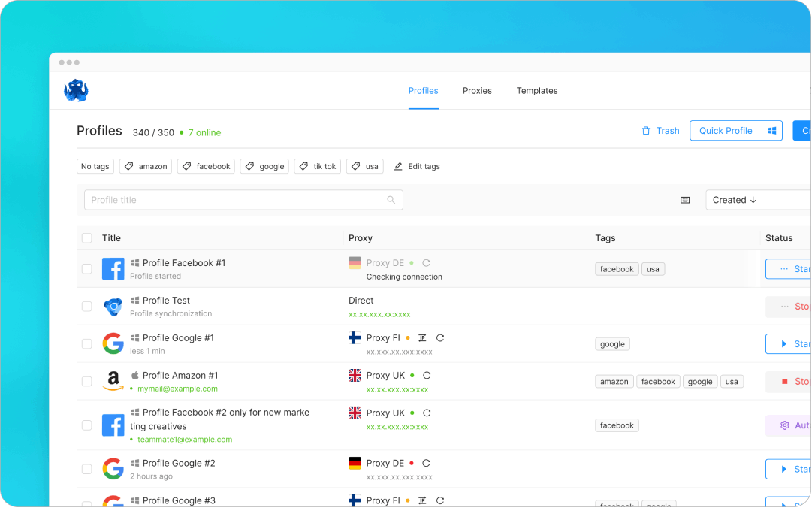Click the Amazon icon of Profile Amazon #1
The image size is (812, 508).
pyautogui.click(x=113, y=381)
